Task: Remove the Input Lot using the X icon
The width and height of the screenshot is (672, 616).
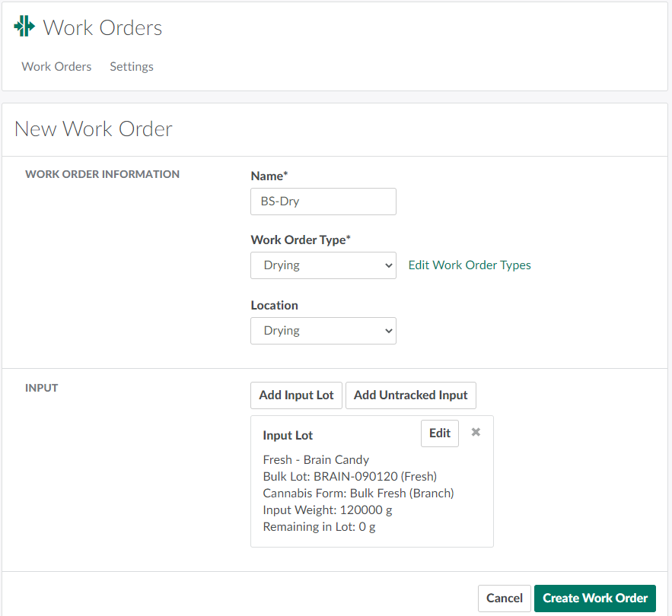Action: pos(476,432)
